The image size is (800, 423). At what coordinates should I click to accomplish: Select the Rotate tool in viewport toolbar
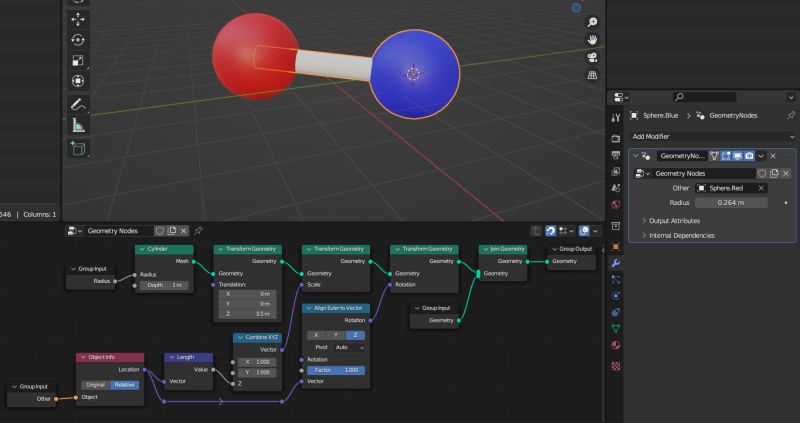click(78, 40)
